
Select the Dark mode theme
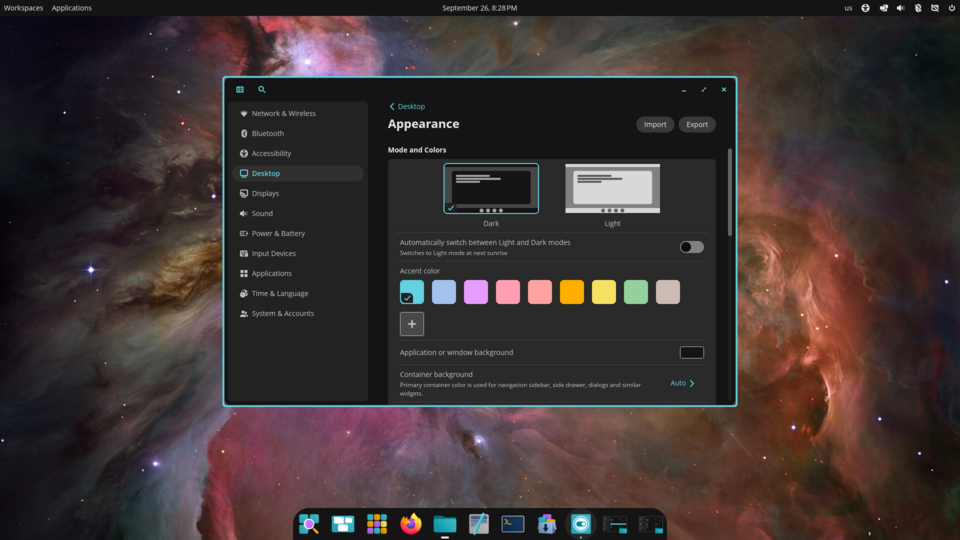[x=491, y=190]
